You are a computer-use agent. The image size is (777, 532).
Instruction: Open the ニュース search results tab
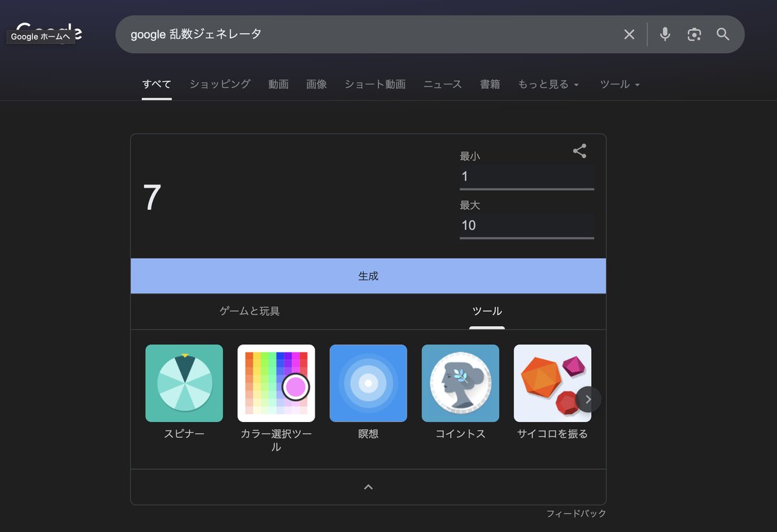pyautogui.click(x=442, y=84)
